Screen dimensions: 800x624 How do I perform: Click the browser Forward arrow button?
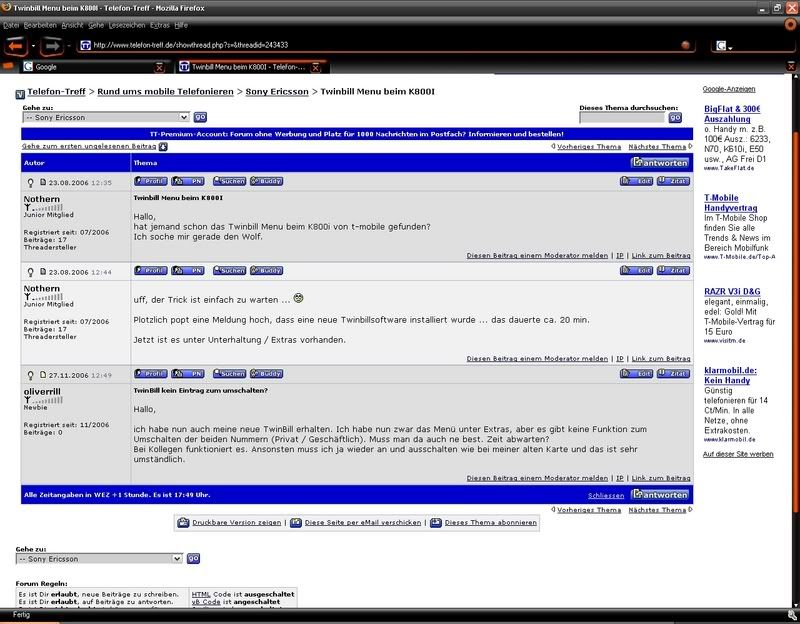point(52,46)
